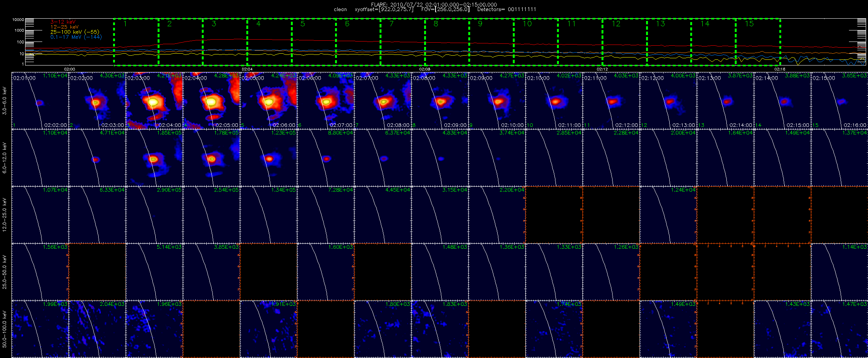Open the 3.0-6.0 keV image starting 02:03:00
This screenshot has height=358, width=868.
(154, 101)
